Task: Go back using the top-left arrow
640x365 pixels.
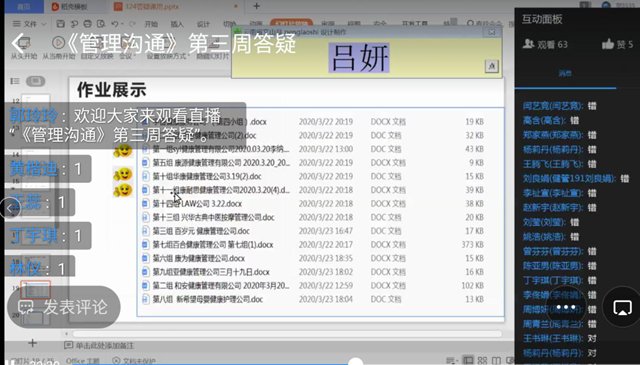Action: click(18, 42)
